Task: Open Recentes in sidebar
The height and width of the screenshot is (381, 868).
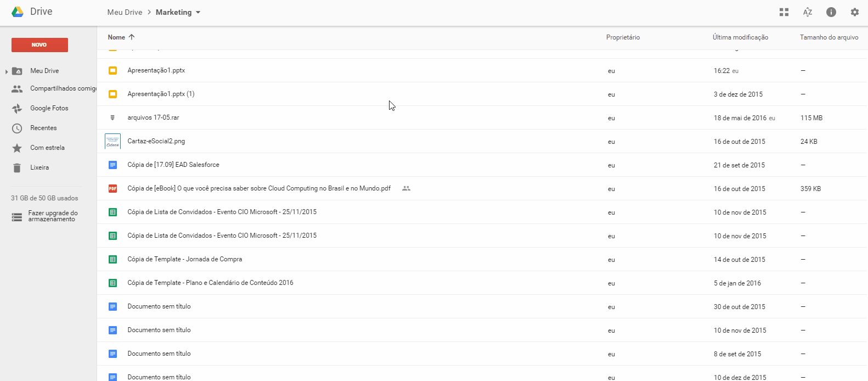Action: coord(43,128)
